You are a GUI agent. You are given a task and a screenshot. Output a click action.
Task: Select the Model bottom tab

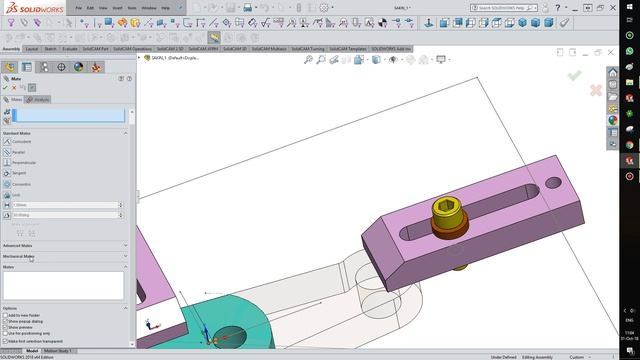pos(32,351)
